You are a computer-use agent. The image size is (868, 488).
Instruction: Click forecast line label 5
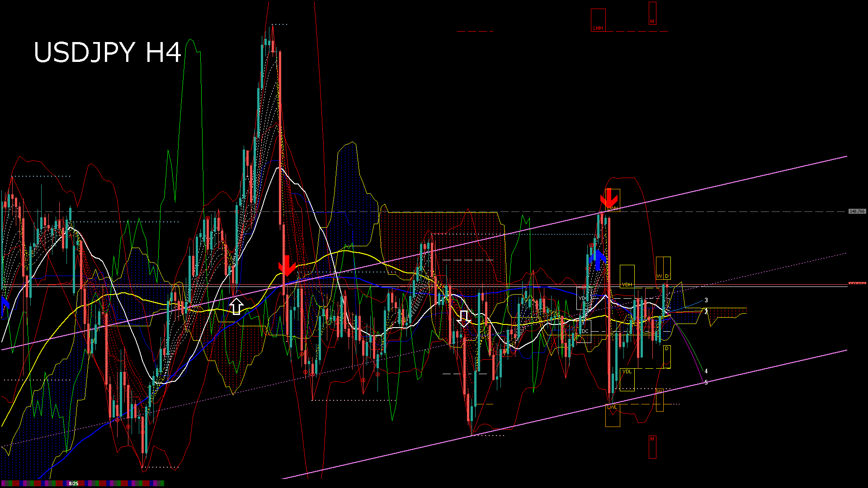point(706,383)
